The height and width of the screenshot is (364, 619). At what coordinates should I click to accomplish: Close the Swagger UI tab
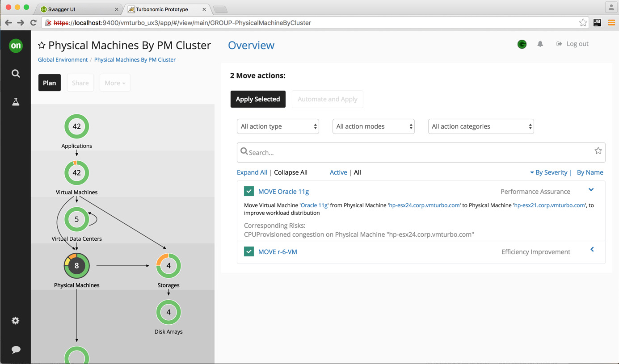(x=117, y=9)
